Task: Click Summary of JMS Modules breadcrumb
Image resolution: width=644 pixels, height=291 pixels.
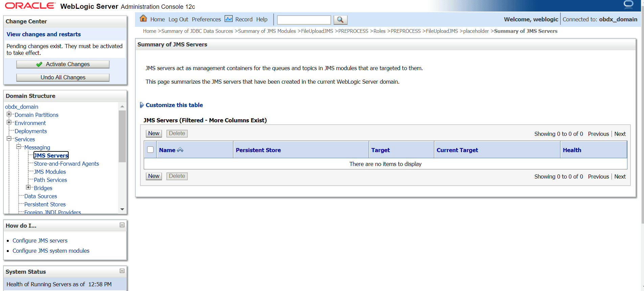Action: (267, 31)
